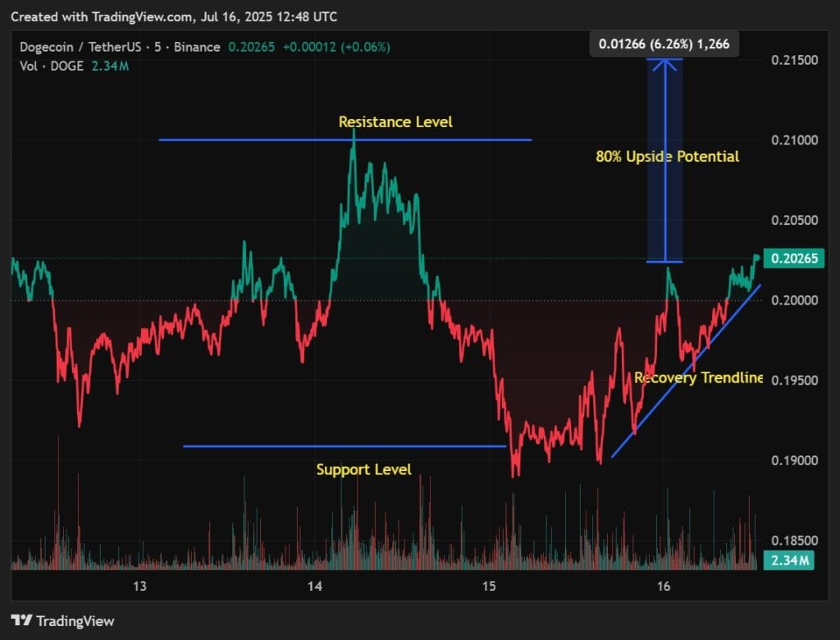Click the TradingView logo icon
The image size is (840, 640).
[21, 620]
